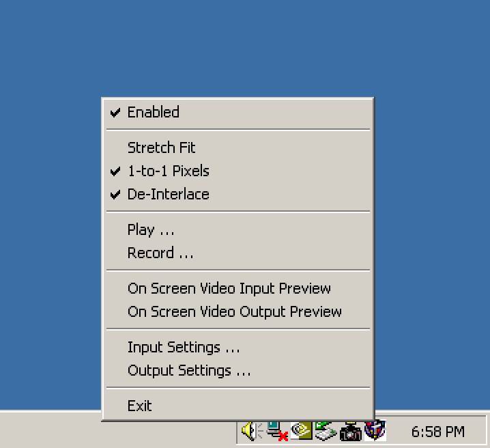Click the camera tray icon
The image size is (490, 448).
click(351, 432)
